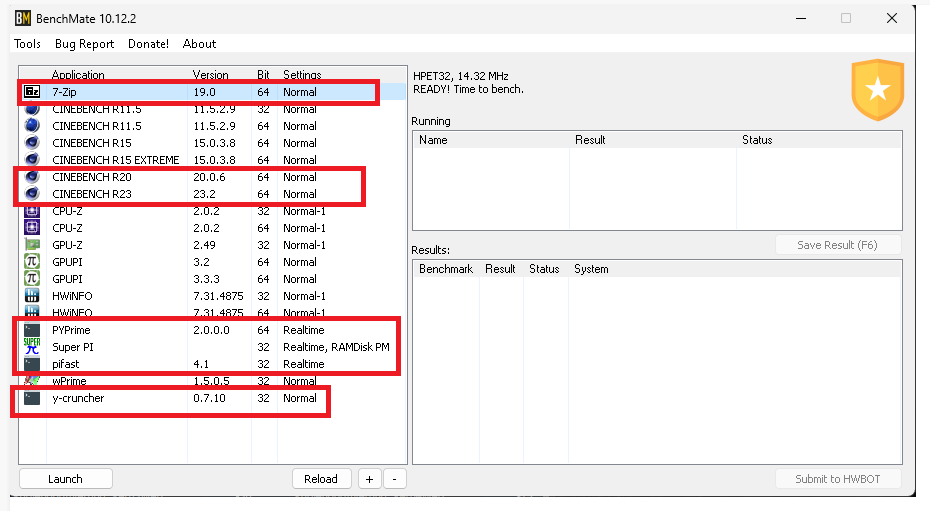Click version 23.2 cell

click(204, 194)
